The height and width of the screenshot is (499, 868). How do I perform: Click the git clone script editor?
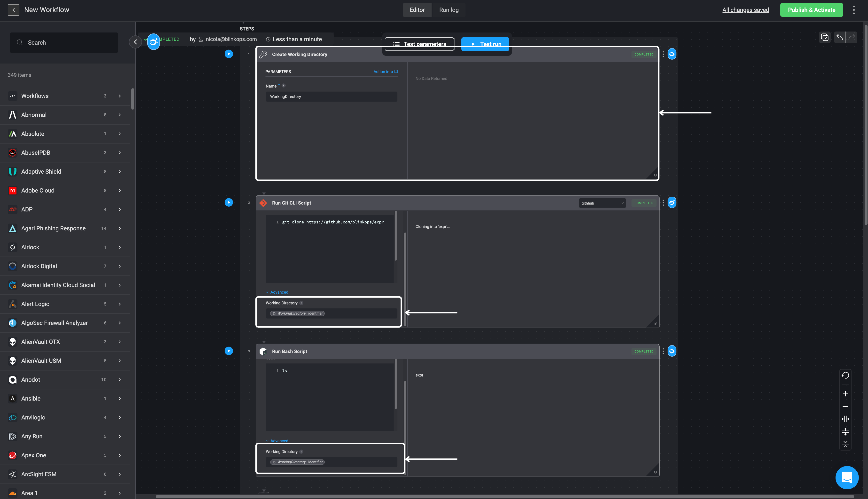(330, 249)
